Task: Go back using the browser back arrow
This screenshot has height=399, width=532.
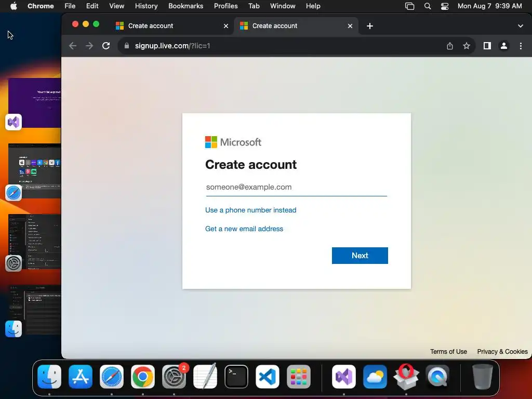Action: pos(73,46)
